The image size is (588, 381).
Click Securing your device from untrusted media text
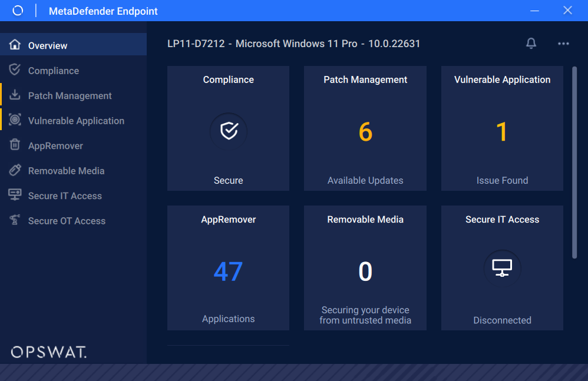365,315
